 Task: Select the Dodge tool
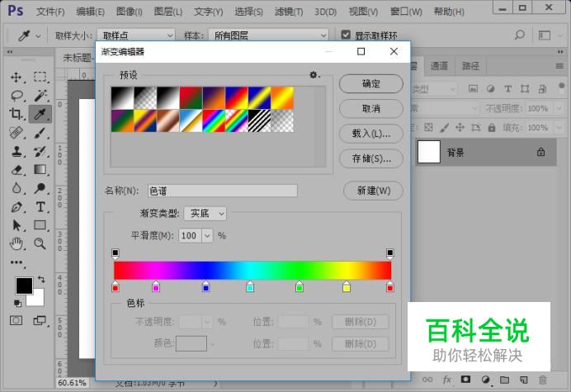[x=40, y=188]
